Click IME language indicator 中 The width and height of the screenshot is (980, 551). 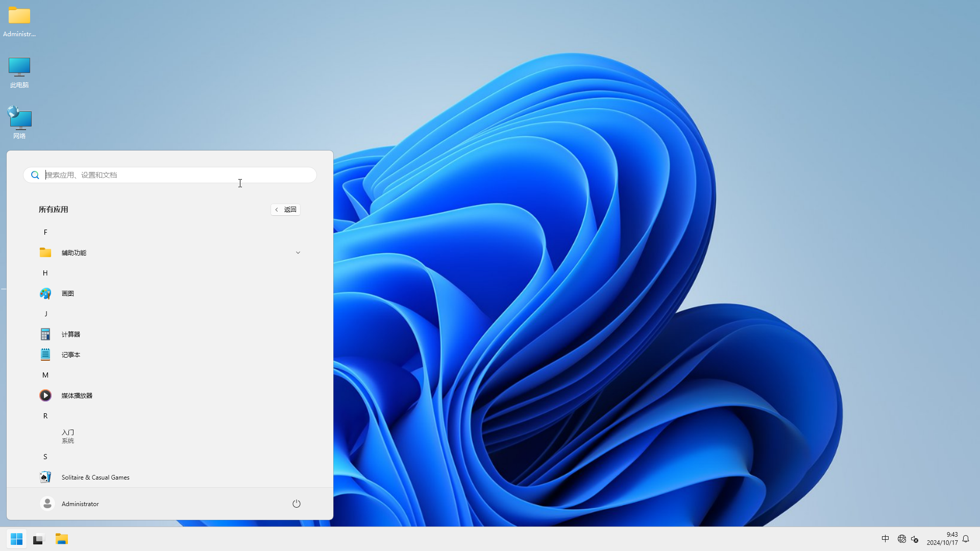(885, 538)
